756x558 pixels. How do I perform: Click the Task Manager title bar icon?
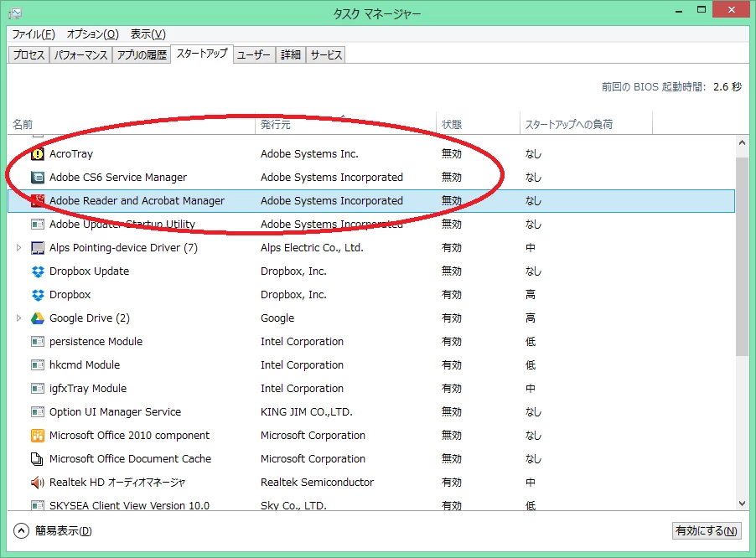tap(15, 13)
